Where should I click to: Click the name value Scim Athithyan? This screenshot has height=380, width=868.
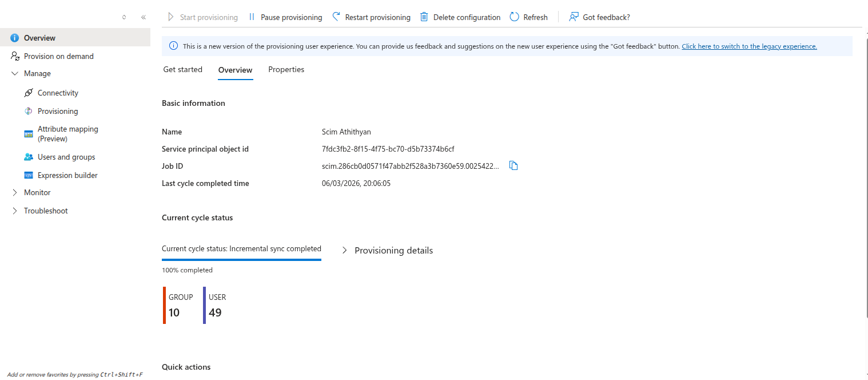347,132
